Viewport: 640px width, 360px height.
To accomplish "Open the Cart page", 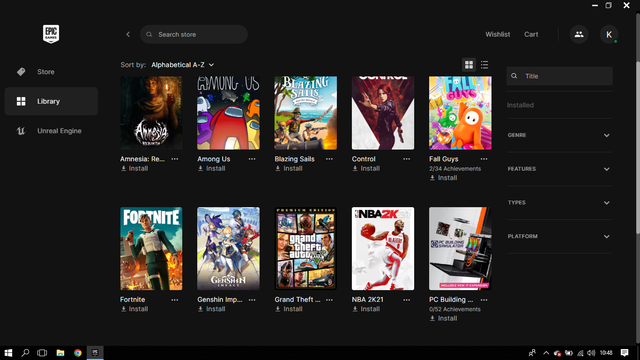I will click(x=531, y=34).
